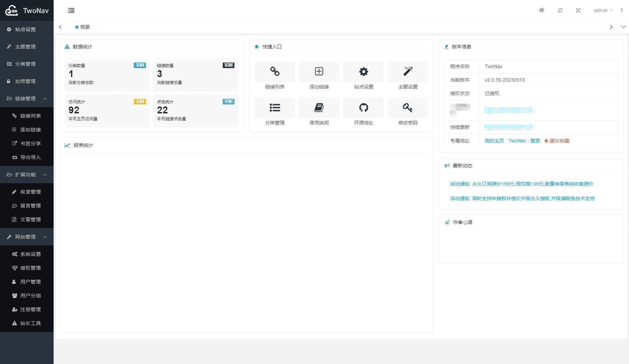Open the TwoNav - 登录 link

pos(524,141)
